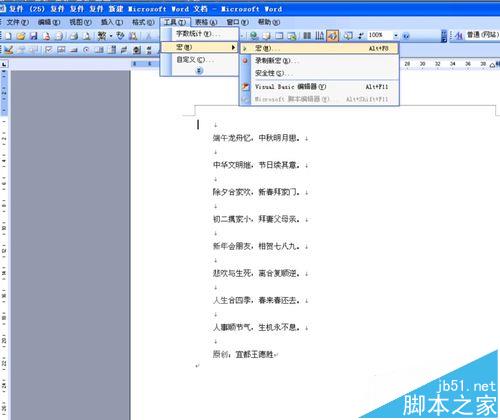Open the 编辑(E) menu

click(49, 22)
